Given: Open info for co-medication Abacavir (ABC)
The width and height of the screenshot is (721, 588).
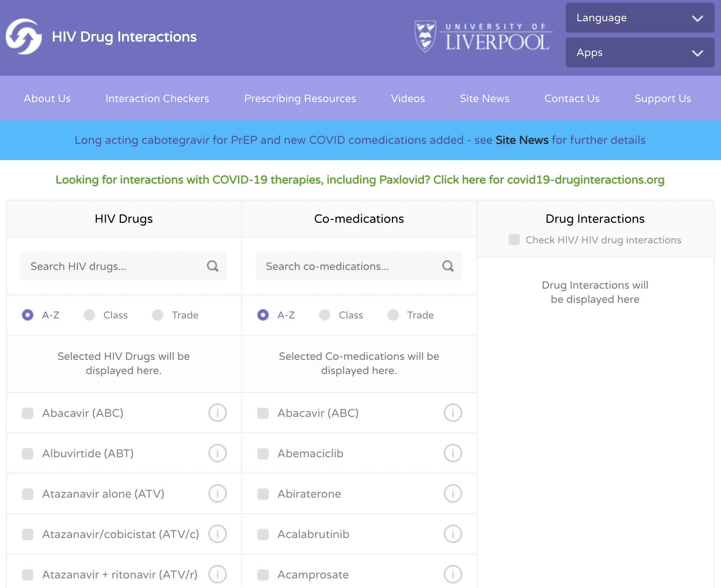Looking at the screenshot, I should 453,413.
